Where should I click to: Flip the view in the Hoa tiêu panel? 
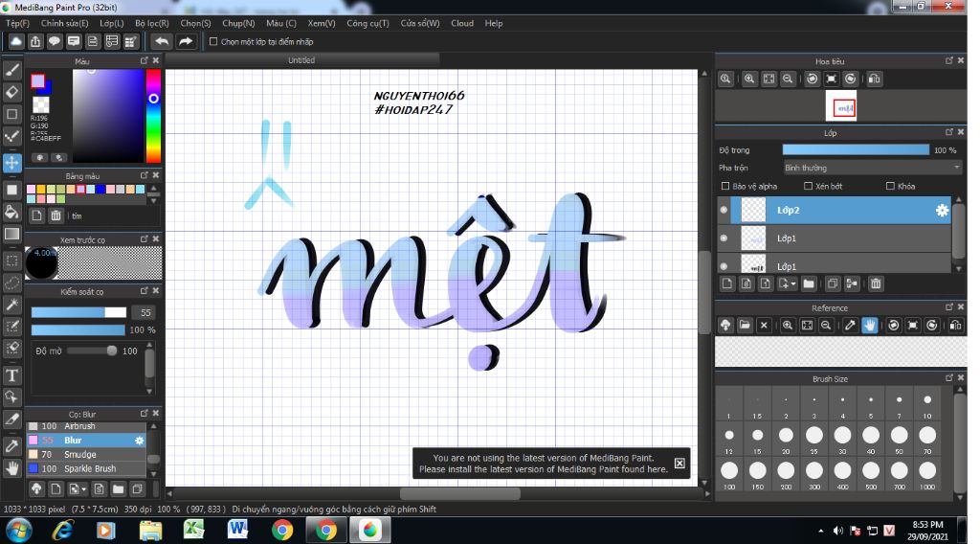(x=875, y=79)
